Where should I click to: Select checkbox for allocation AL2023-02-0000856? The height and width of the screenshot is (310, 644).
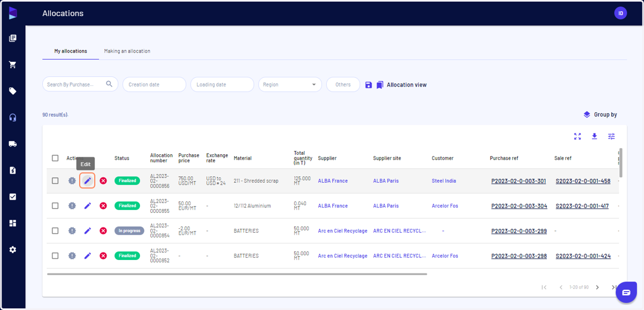tap(55, 181)
